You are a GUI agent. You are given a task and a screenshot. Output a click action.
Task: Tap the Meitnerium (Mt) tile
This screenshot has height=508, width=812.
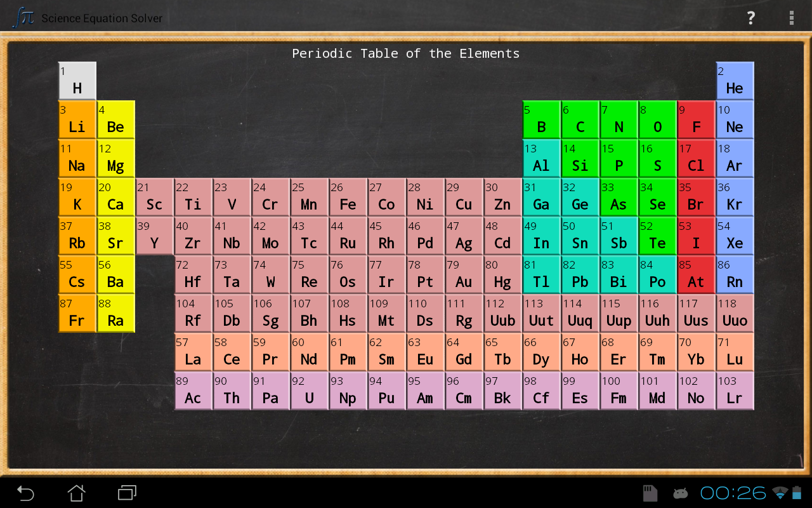387,313
